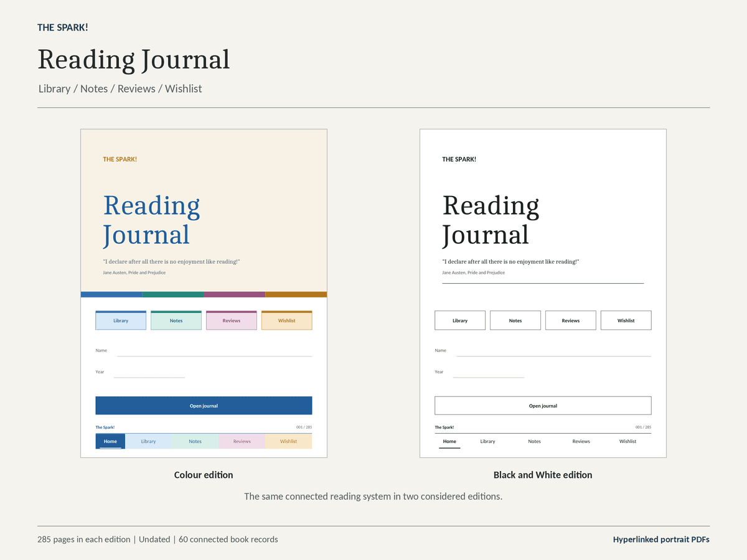Viewport: 747px width, 560px height.
Task: Select Home in Black and White bottom navigation
Action: coord(449,441)
